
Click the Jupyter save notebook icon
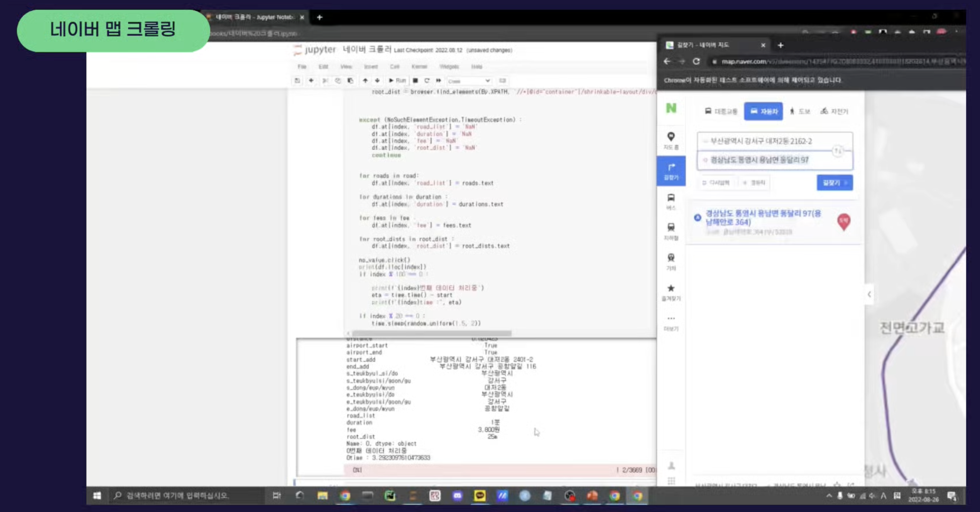click(297, 81)
